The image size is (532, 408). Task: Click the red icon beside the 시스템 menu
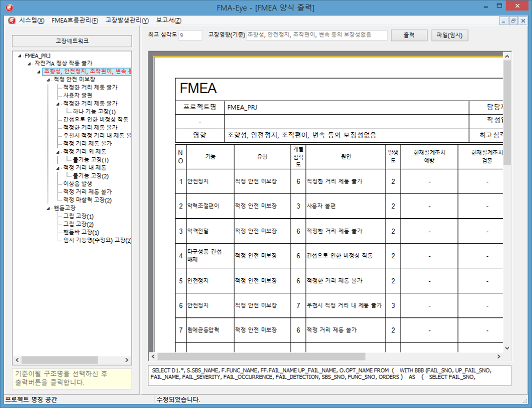click(x=11, y=21)
